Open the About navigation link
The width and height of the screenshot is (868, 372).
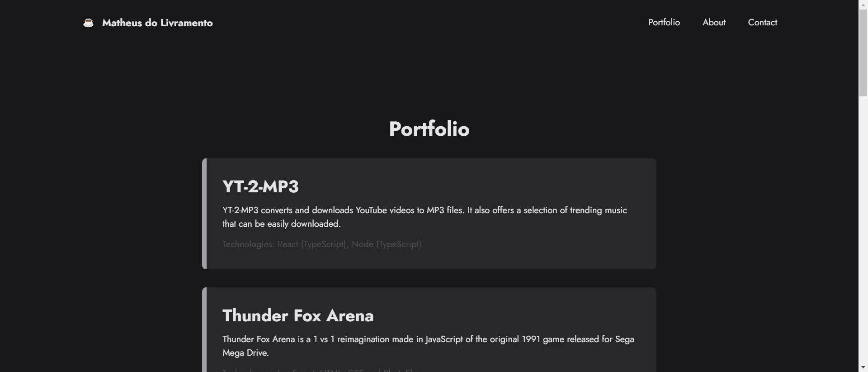(714, 22)
